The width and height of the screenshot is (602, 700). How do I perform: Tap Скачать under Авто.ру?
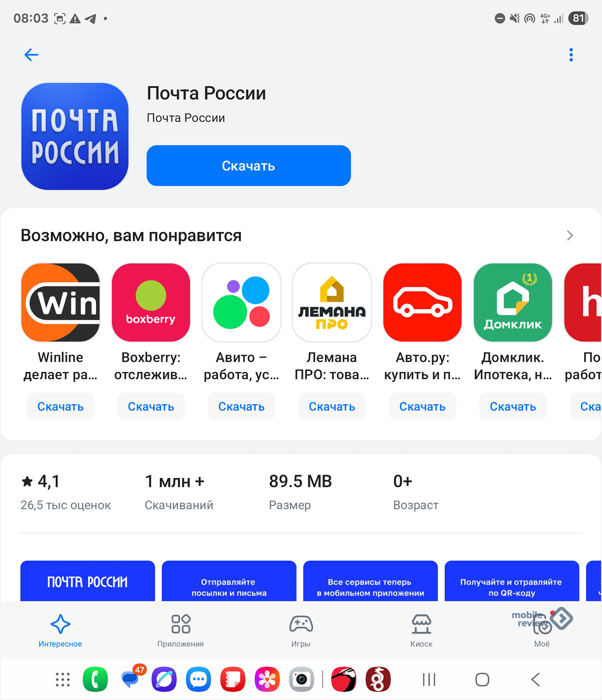point(422,406)
